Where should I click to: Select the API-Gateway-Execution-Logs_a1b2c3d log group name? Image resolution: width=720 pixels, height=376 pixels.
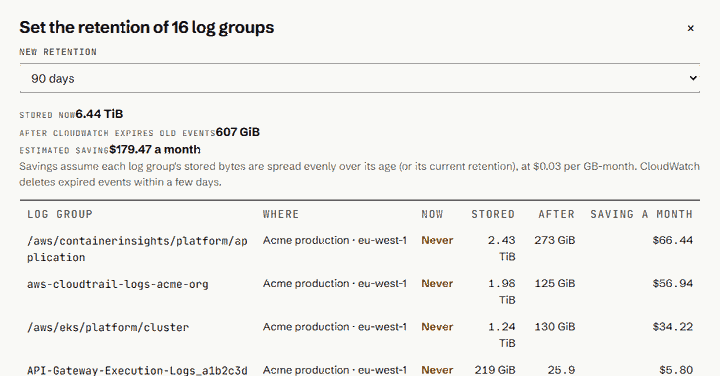137,370
